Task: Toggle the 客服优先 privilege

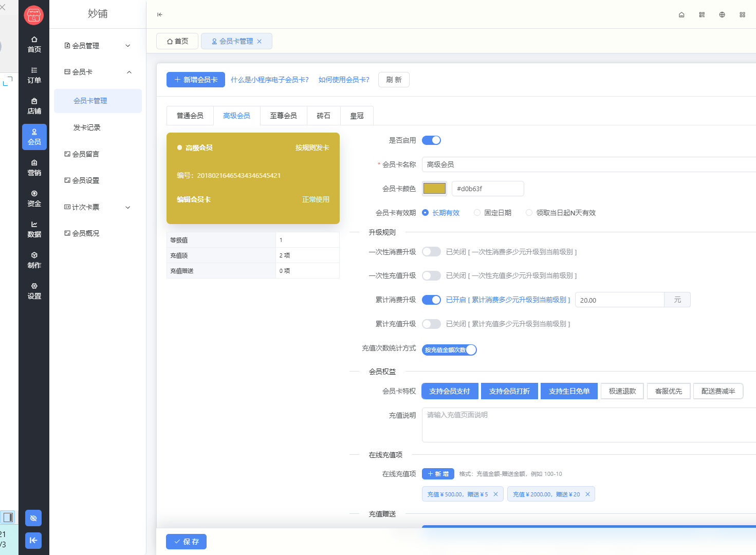Action: pos(669,391)
